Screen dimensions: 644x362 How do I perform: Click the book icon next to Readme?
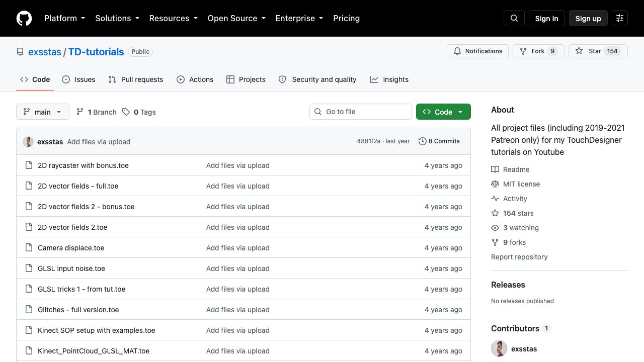tap(495, 169)
